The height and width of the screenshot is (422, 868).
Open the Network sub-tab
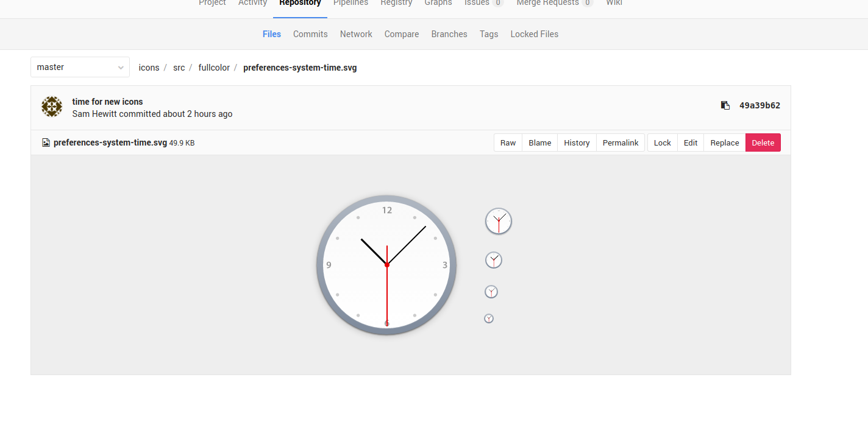click(x=356, y=34)
